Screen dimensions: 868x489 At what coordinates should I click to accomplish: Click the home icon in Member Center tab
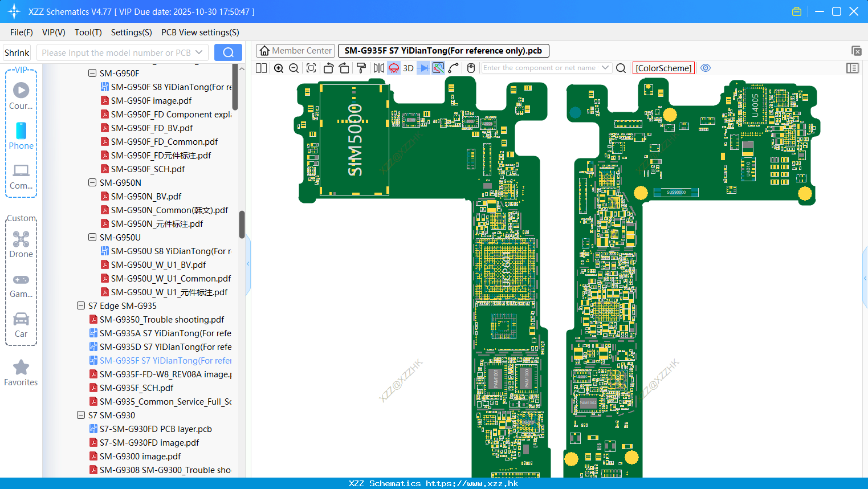click(264, 51)
